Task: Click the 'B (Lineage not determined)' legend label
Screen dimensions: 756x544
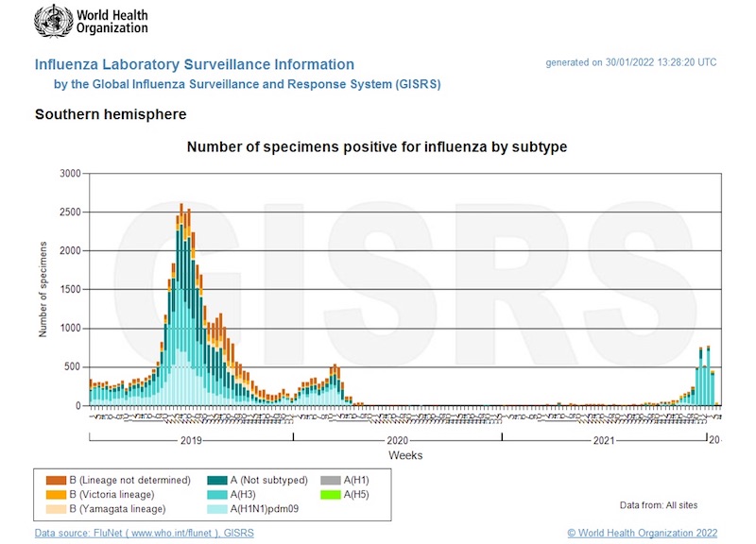Action: pos(130,481)
